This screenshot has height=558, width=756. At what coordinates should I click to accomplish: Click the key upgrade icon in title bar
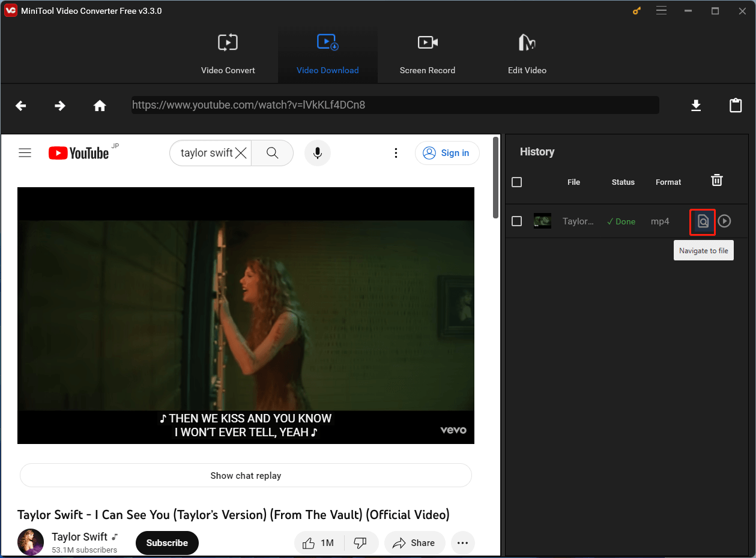[637, 11]
